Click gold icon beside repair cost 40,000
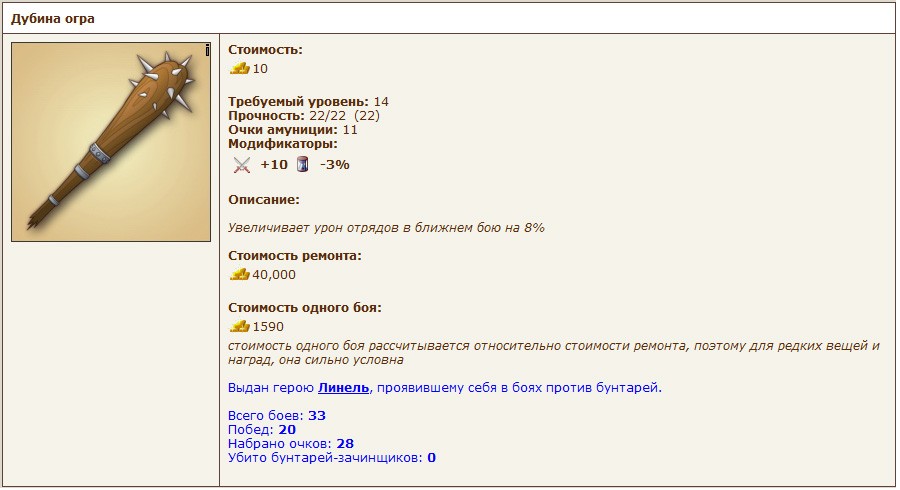Image resolution: width=900 pixels, height=490 pixels. (239, 274)
